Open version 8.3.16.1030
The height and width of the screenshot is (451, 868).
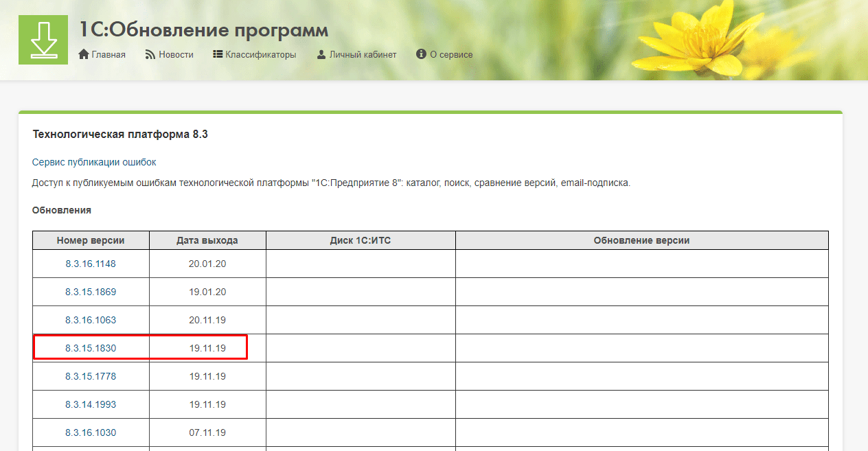coord(91,432)
